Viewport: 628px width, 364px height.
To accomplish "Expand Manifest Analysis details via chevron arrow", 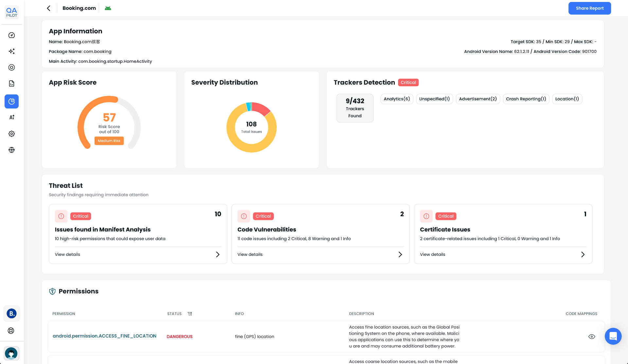I will (x=218, y=254).
